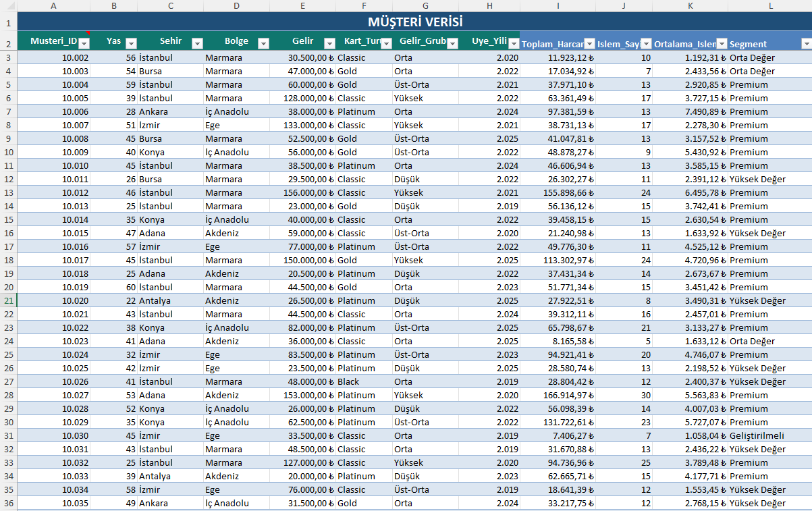812x511 pixels.
Task: Select the Black card type cell
Action: 364,381
